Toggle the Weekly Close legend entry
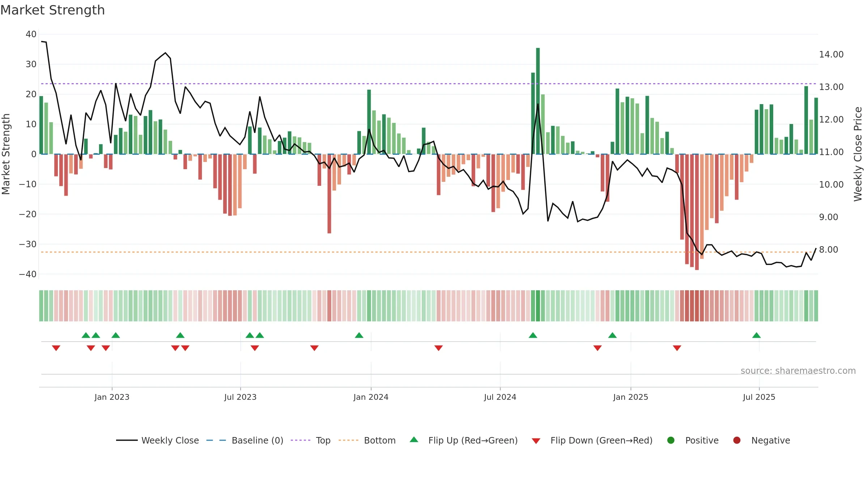This screenshot has width=868, height=488. (x=157, y=440)
